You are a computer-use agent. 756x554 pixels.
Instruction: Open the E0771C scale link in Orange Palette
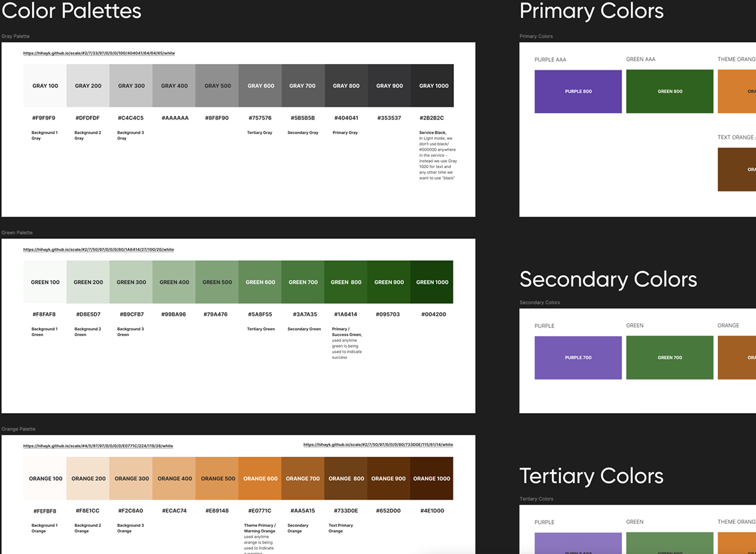(98, 446)
